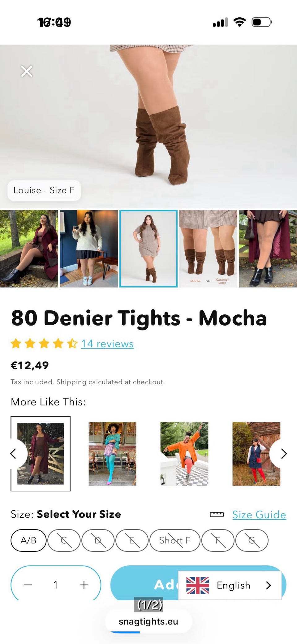Open the 14 reviews link
The image size is (297, 644).
point(107,344)
